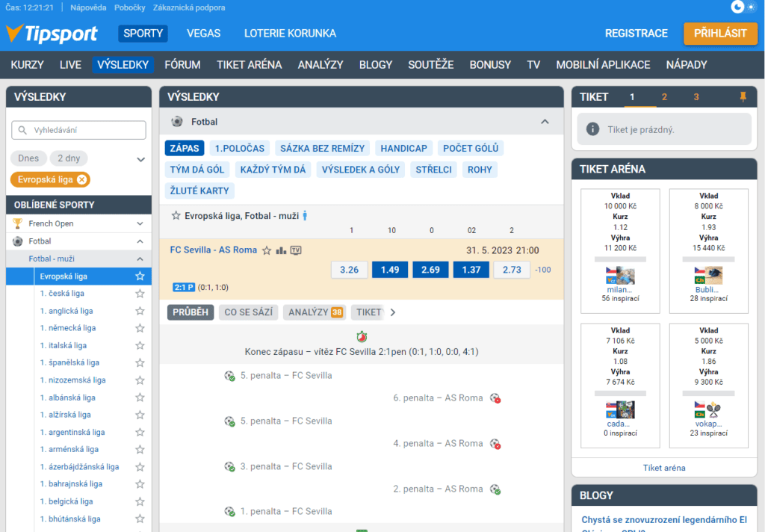Click the men's figure icon after Fotbal - muži
The width and height of the screenshot is (765, 532).
(x=305, y=215)
